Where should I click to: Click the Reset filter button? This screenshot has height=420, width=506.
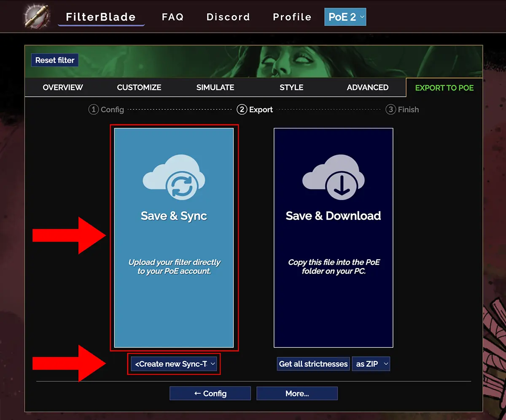(54, 60)
